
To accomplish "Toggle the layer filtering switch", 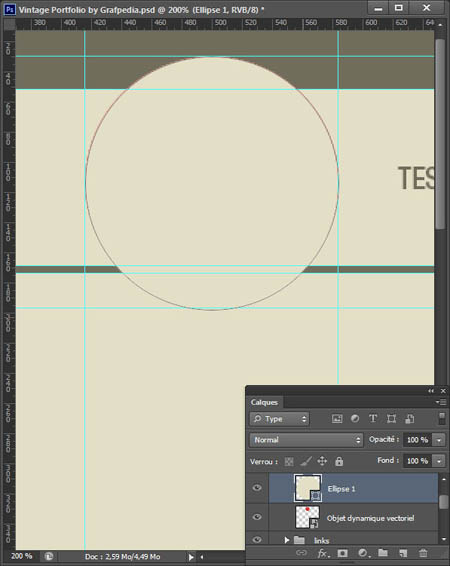I will (442, 418).
